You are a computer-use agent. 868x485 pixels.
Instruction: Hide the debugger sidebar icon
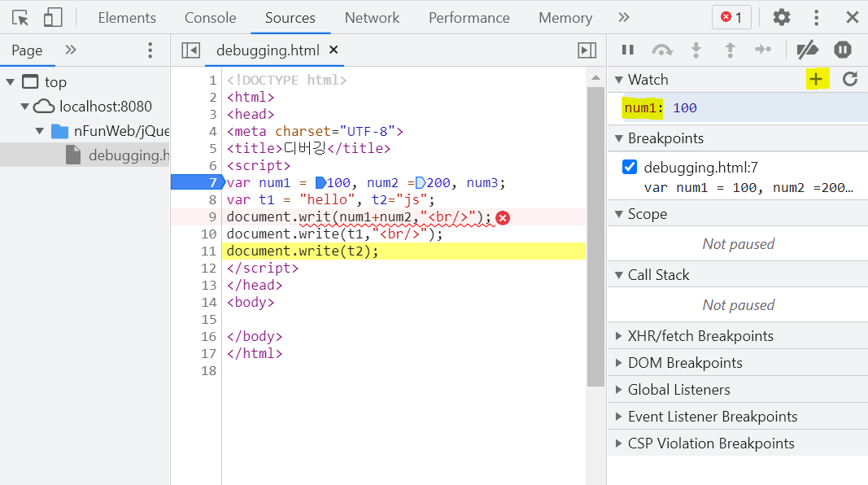pyautogui.click(x=587, y=50)
